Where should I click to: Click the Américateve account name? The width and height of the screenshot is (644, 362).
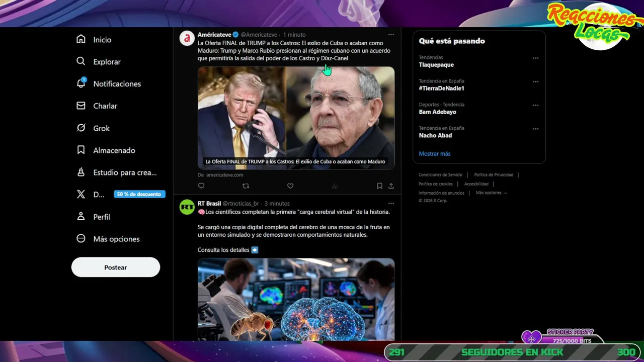coord(214,35)
